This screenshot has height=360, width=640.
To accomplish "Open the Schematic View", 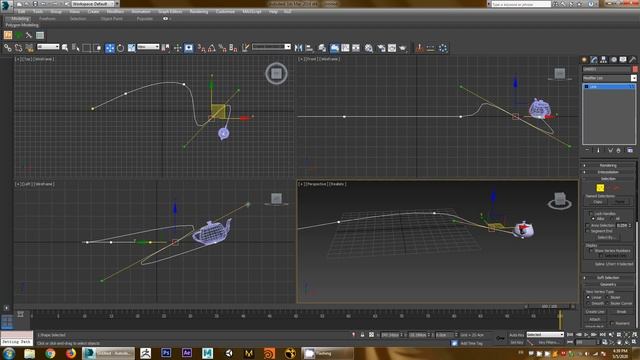I will coord(356,48).
